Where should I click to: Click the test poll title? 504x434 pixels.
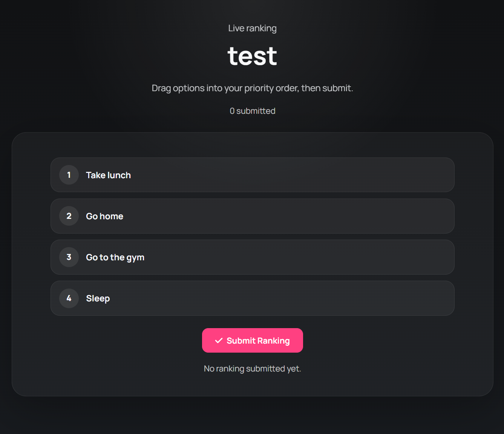(x=252, y=55)
